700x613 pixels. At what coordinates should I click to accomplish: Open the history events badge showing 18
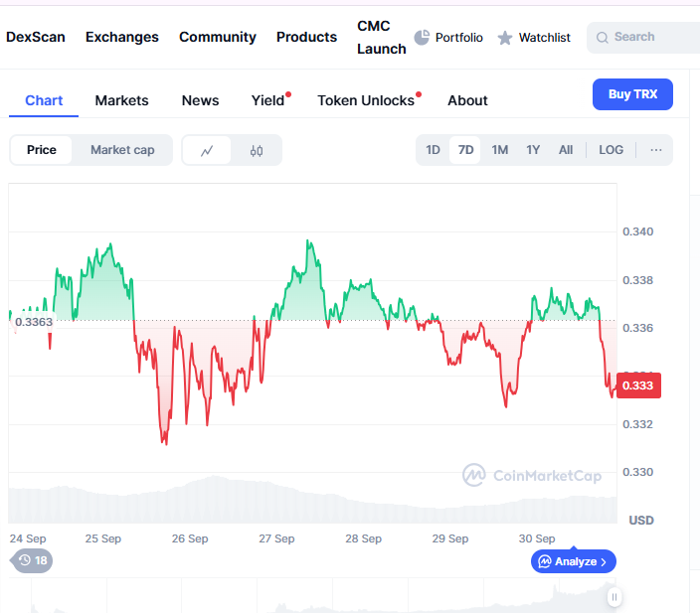pyautogui.click(x=32, y=560)
